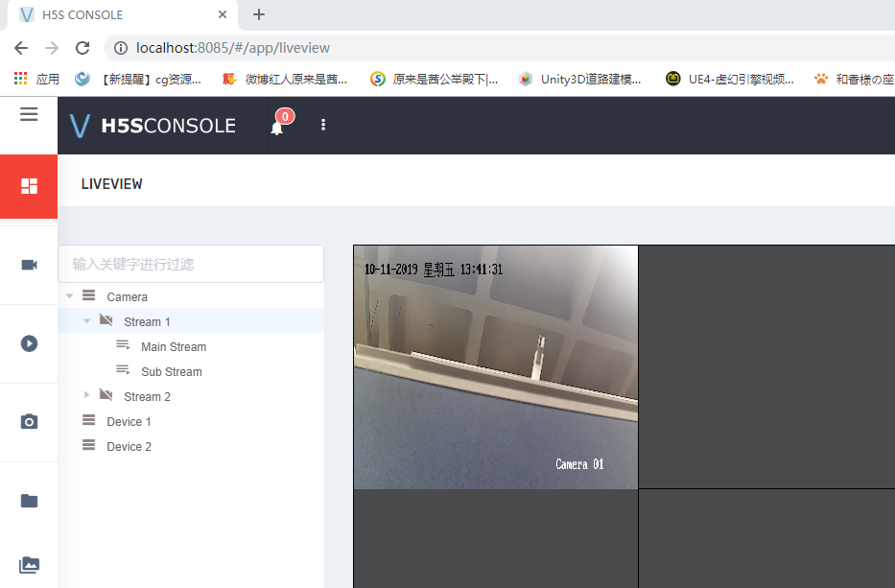Open the three-dot overflow menu
895x588 pixels.
pyautogui.click(x=323, y=125)
